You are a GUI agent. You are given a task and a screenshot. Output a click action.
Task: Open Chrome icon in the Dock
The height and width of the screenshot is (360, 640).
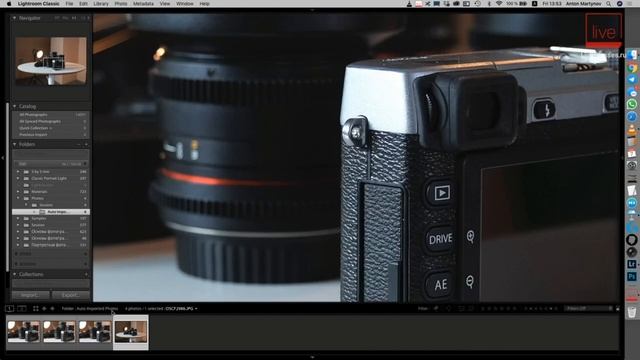pyautogui.click(x=632, y=68)
